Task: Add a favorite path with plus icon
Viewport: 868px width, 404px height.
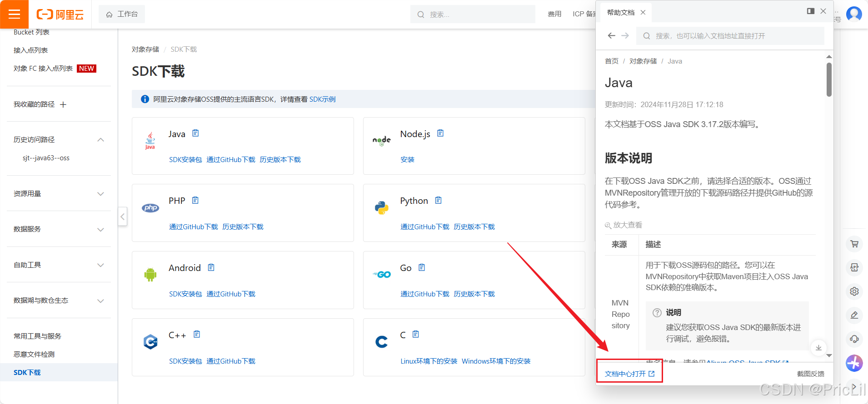Action: (x=63, y=104)
